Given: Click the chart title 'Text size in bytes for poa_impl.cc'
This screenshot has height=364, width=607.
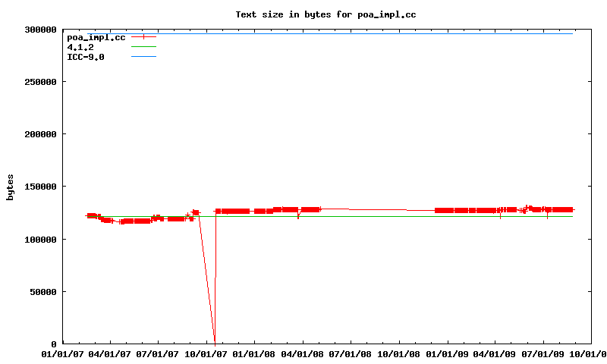Looking at the screenshot, I should pyautogui.click(x=326, y=14).
